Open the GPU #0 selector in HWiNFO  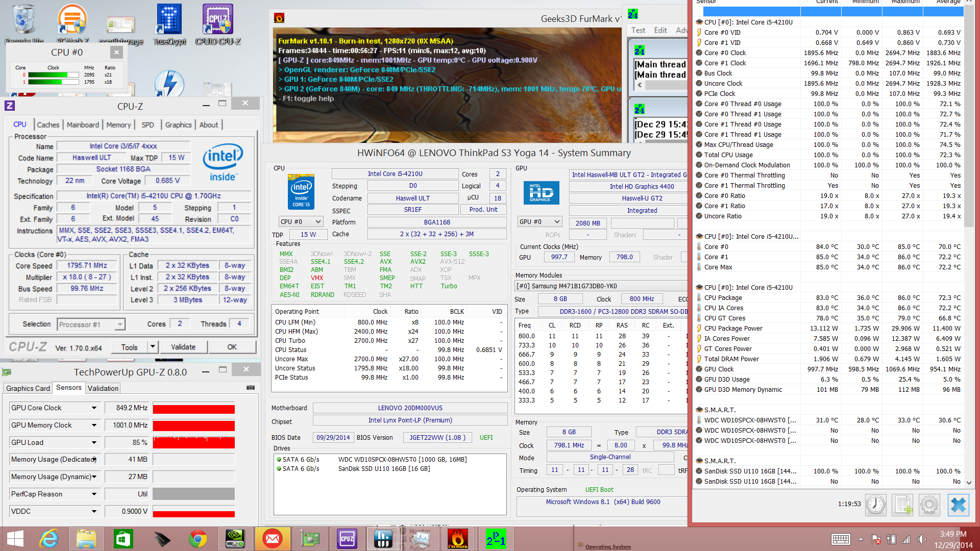pos(540,222)
